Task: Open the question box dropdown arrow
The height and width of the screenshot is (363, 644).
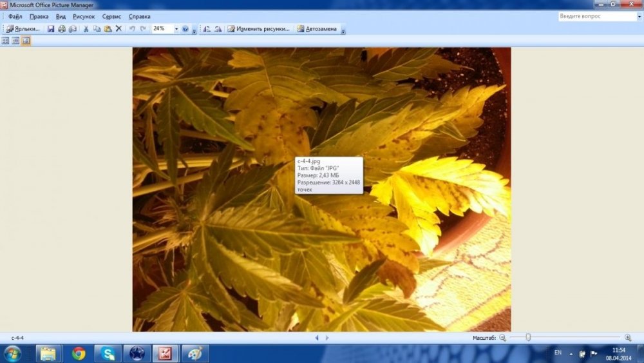Action: point(639,17)
